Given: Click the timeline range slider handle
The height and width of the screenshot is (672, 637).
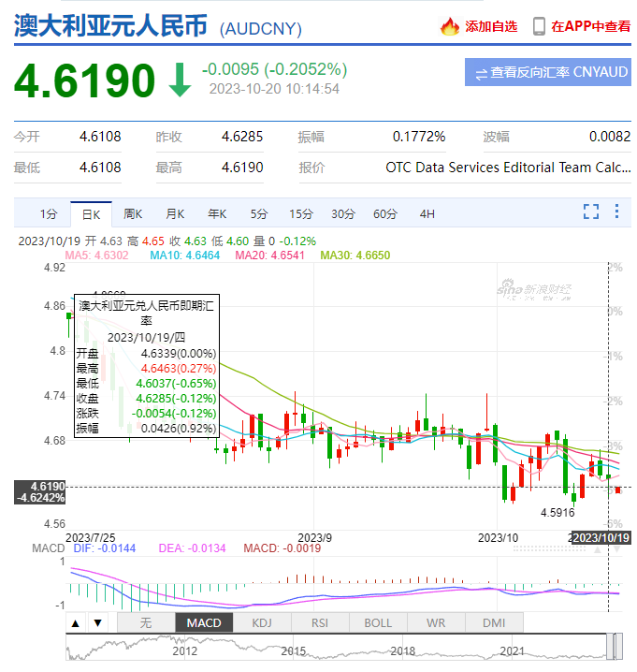Looking at the screenshot, I should click(x=614, y=646).
